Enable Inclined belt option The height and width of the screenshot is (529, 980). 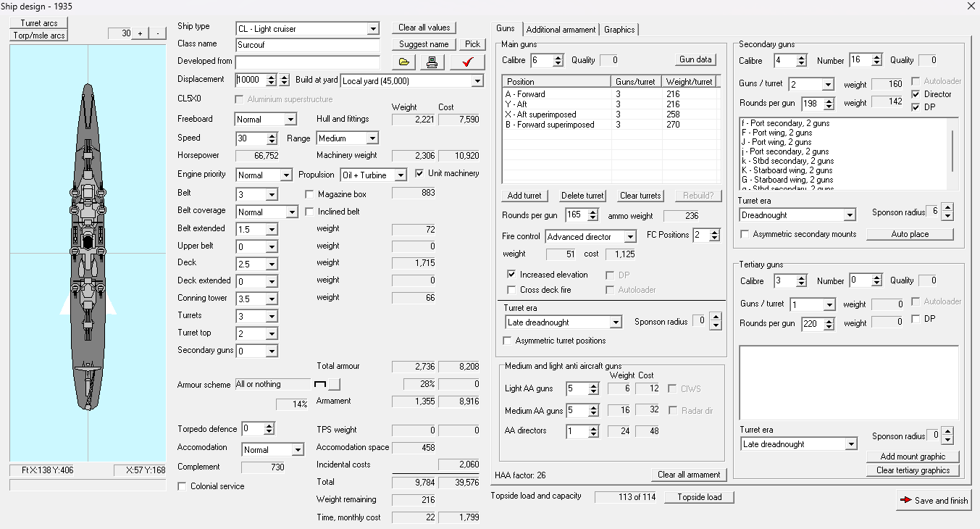pyautogui.click(x=310, y=212)
